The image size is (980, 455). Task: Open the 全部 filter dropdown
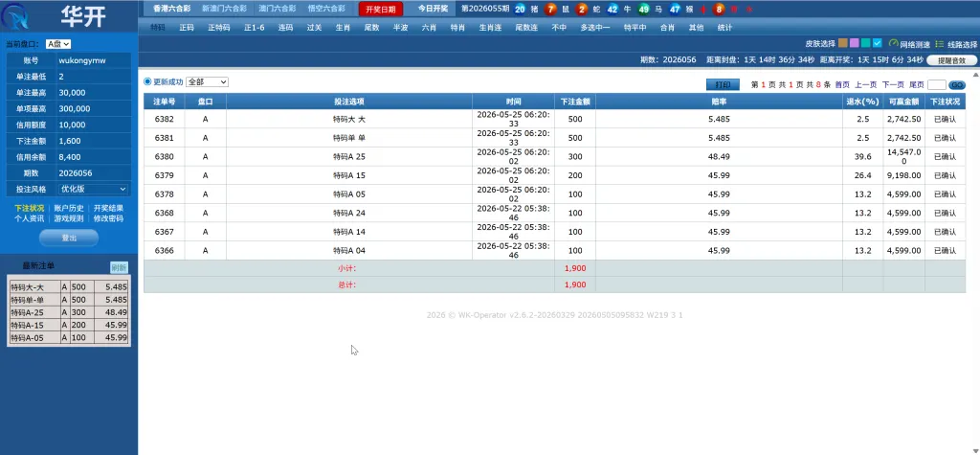point(207,82)
